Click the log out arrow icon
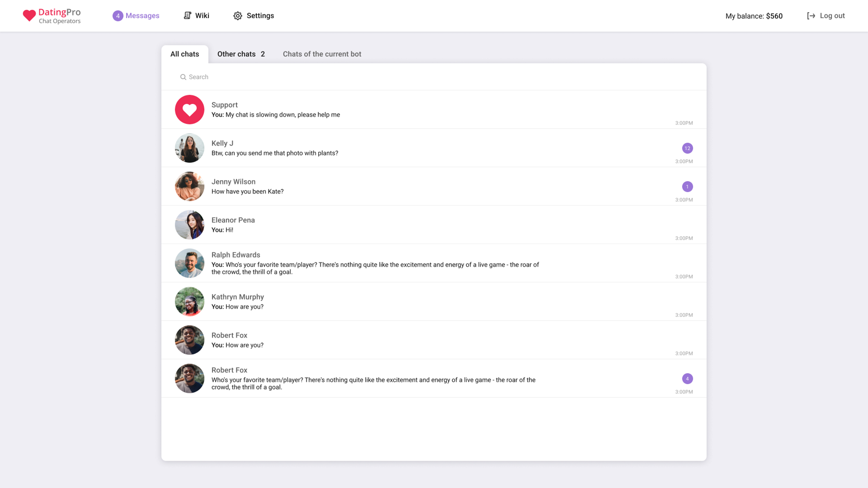The width and height of the screenshot is (868, 488). click(x=811, y=16)
